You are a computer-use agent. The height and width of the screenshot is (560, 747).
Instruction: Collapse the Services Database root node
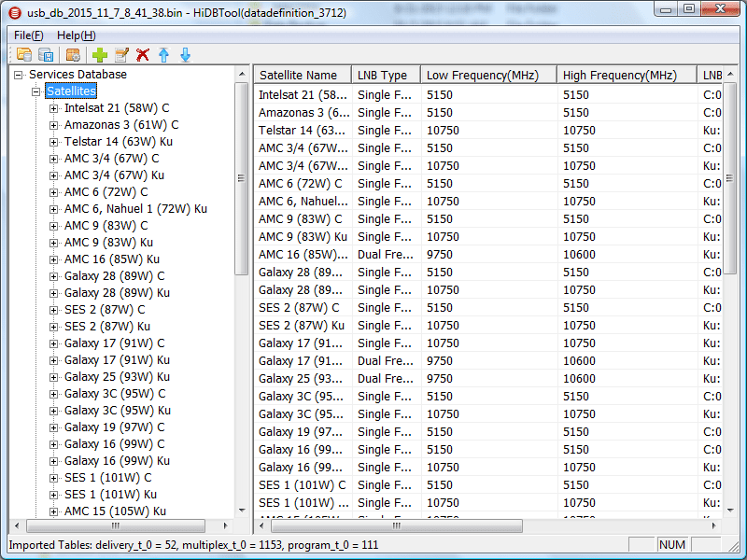coord(20,75)
